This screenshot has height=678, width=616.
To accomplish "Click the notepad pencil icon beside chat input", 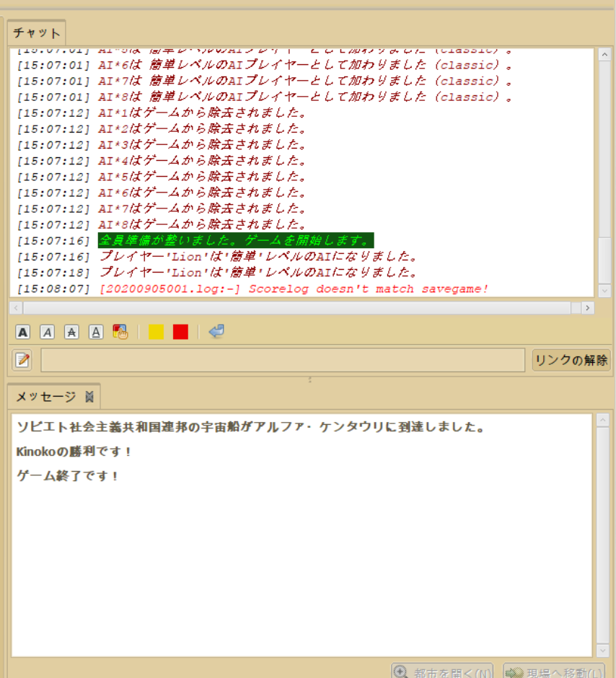I will point(22,360).
